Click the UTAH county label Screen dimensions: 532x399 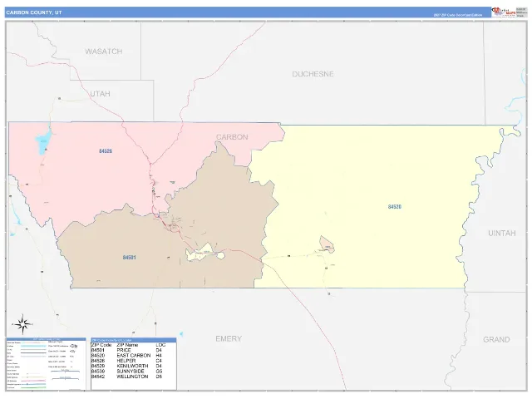pyautogui.click(x=100, y=94)
